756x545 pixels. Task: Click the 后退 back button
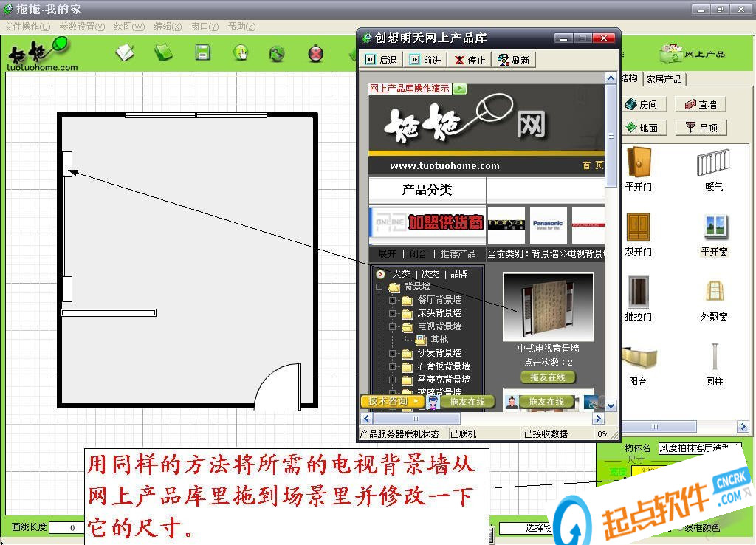coord(382,60)
